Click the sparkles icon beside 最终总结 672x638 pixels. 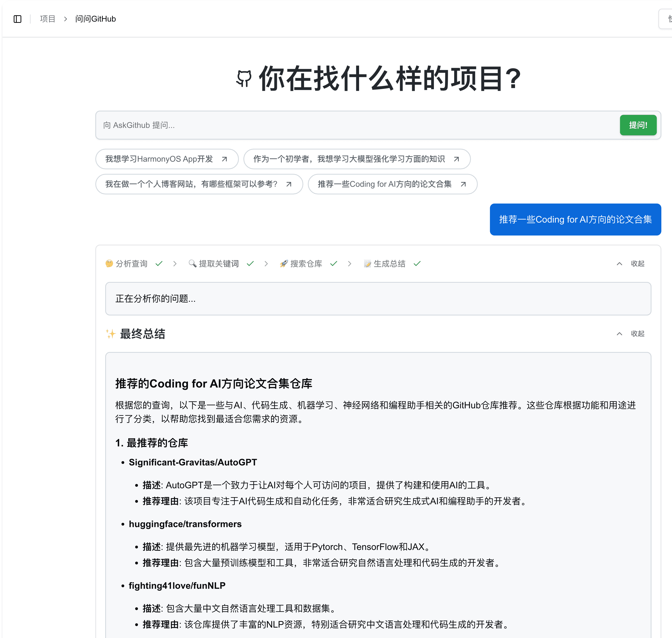[110, 334]
